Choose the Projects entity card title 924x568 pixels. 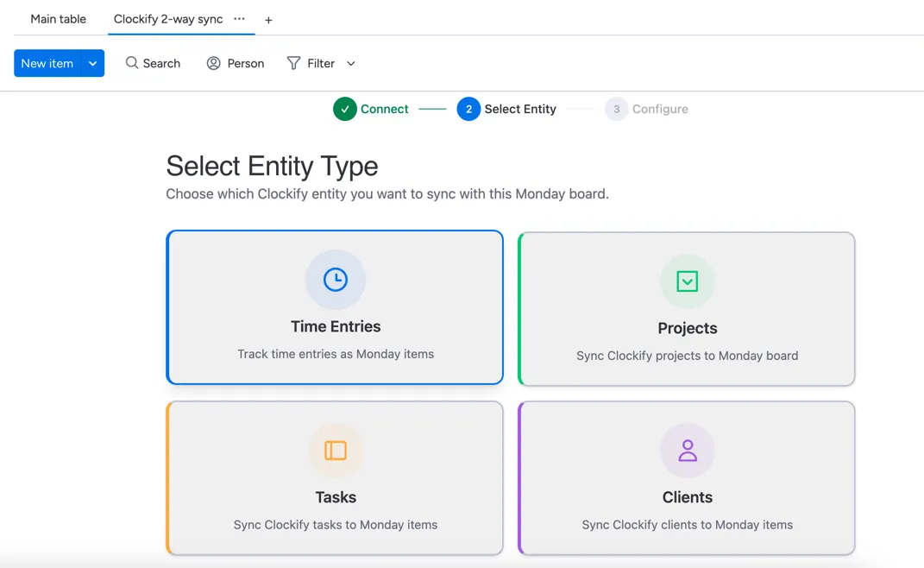click(687, 328)
